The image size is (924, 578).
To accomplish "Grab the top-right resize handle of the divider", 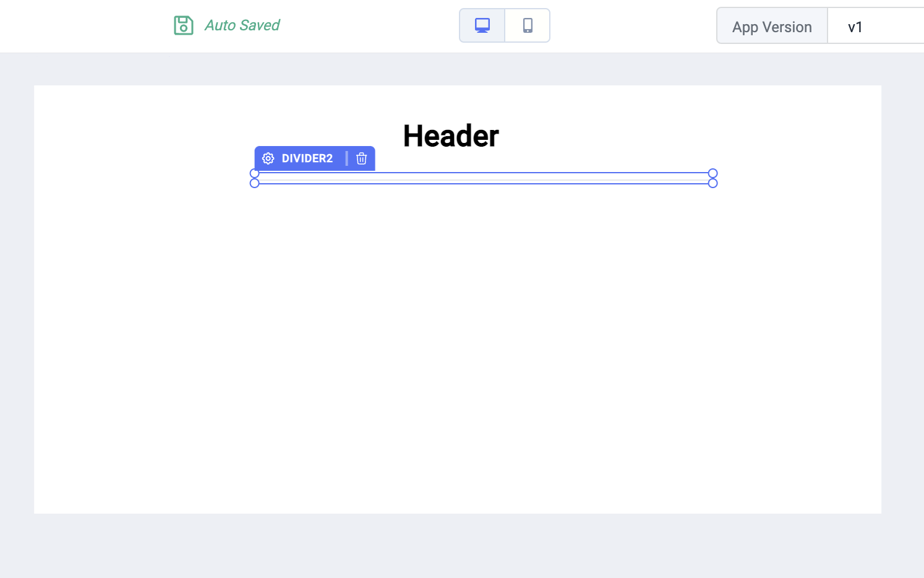I will (x=713, y=173).
